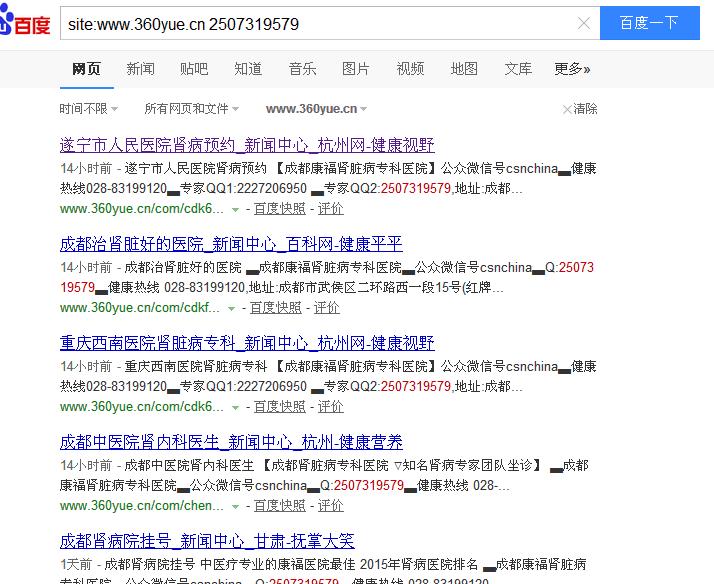
Task: Clear the search box with the X icon
Action: pos(583,23)
